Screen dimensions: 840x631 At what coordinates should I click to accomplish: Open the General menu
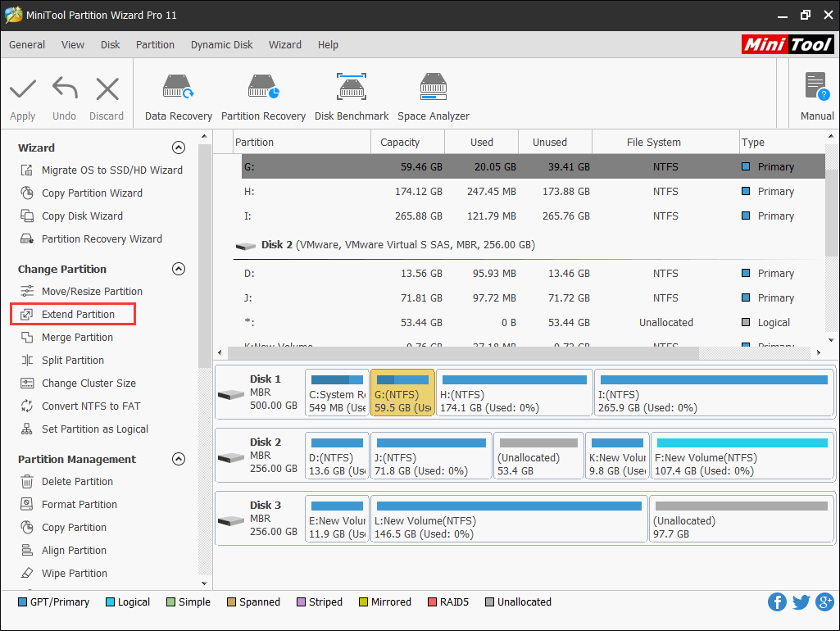point(27,45)
